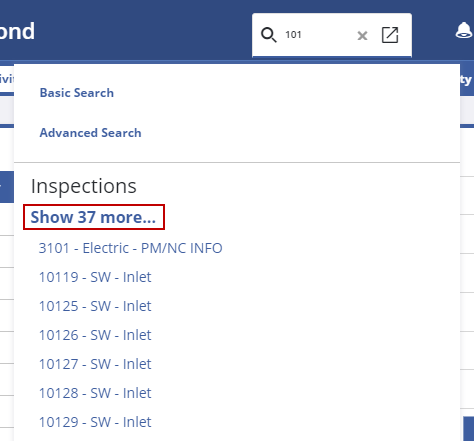Click the partially visible tab at left edge
Screen dimensions: 474x441
[x=7, y=79]
